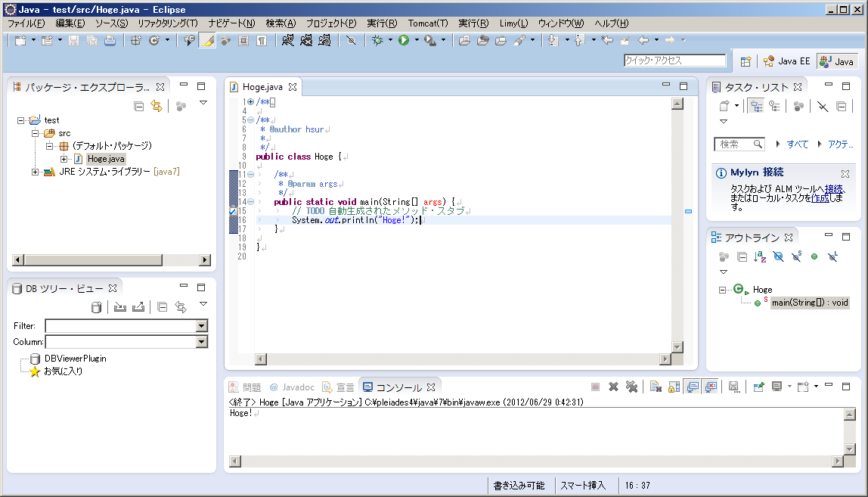The height and width of the screenshot is (497, 868).
Task: Open the Tomcat(T) menu
Action: (427, 23)
